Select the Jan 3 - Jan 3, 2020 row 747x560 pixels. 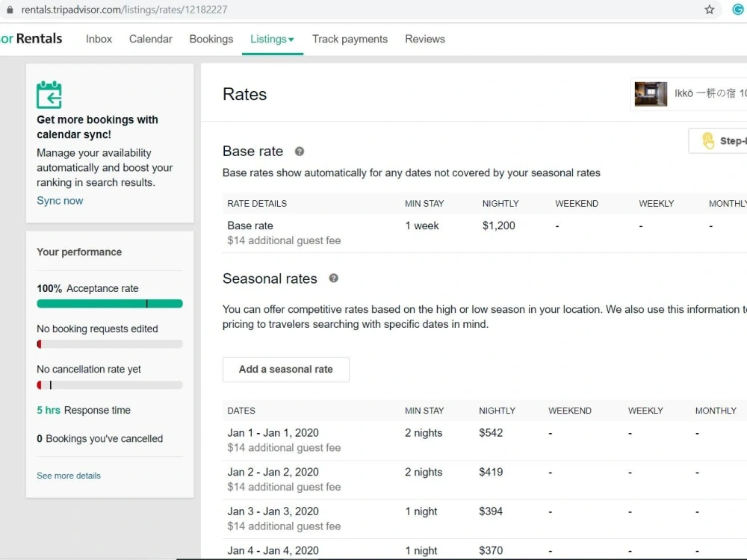[x=485, y=519]
